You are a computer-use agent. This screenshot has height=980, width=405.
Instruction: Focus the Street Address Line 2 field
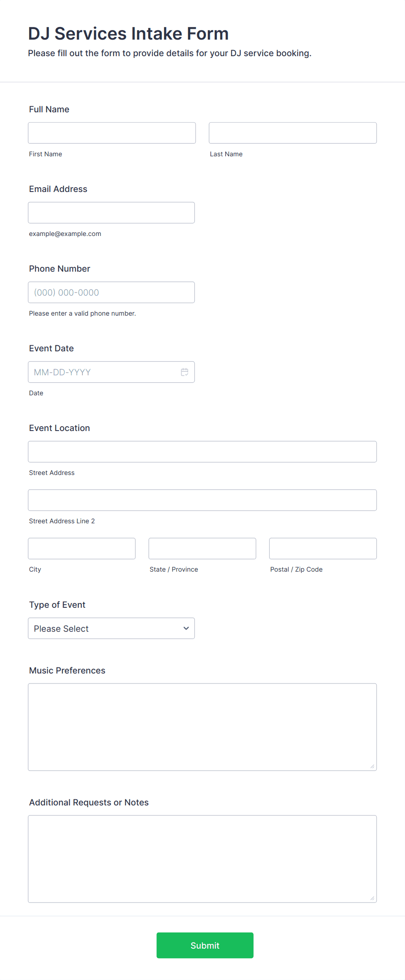tap(202, 500)
